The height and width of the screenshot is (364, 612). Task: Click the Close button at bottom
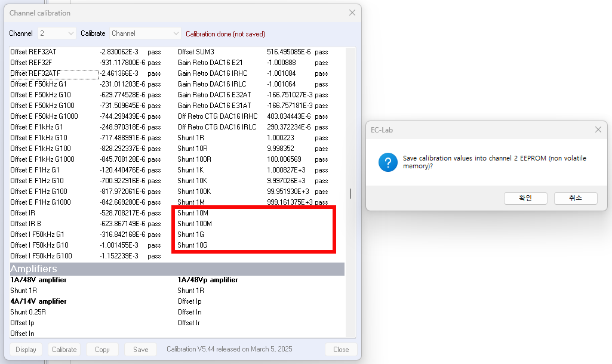click(341, 350)
